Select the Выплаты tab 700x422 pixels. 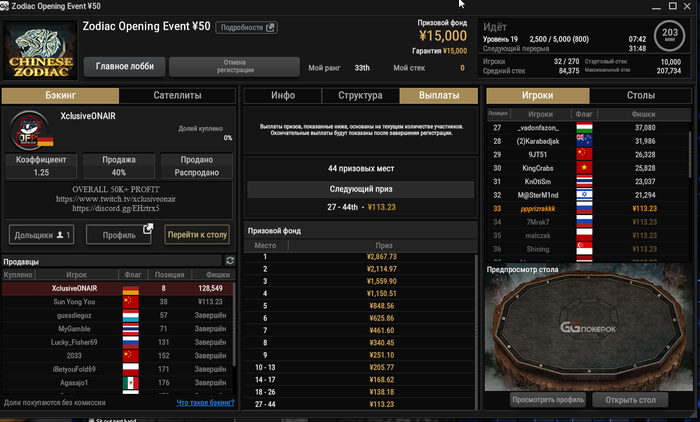(x=439, y=96)
